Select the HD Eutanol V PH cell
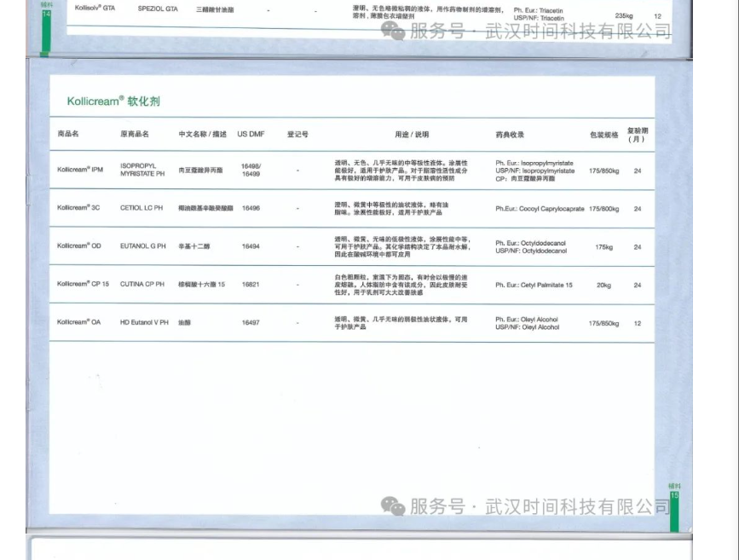 144,322
